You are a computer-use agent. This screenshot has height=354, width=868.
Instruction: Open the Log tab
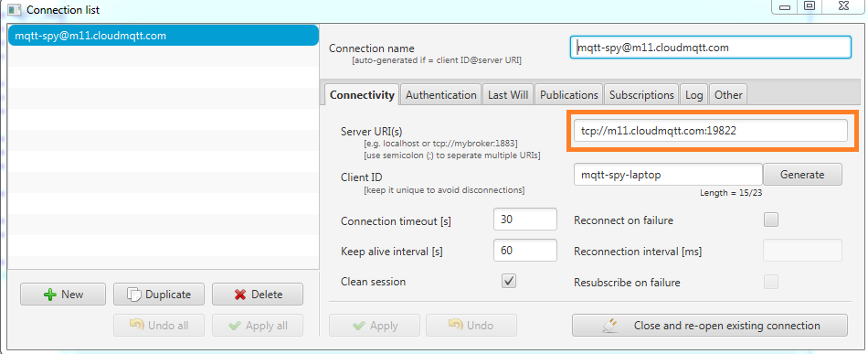(693, 95)
